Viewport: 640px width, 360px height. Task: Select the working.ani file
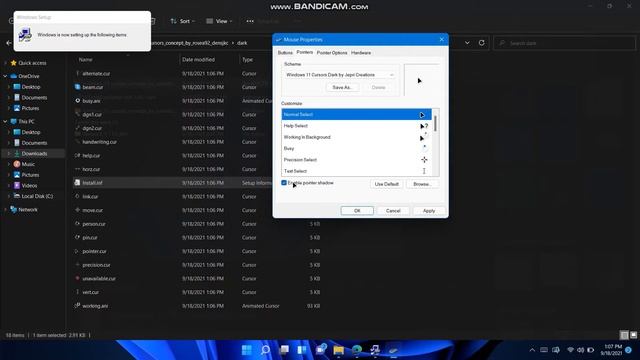[x=95, y=306]
